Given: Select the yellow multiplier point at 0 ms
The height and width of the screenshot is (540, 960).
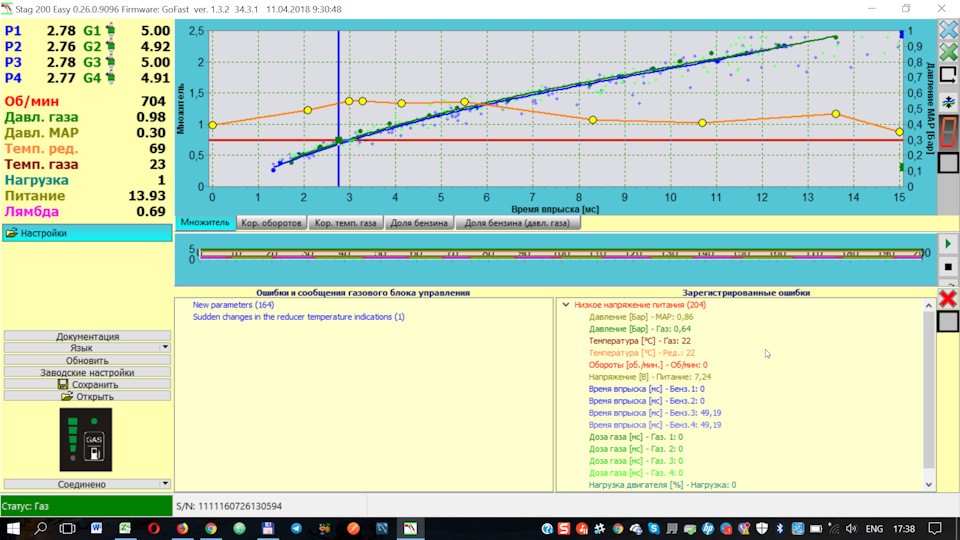Looking at the screenshot, I should click(212, 125).
